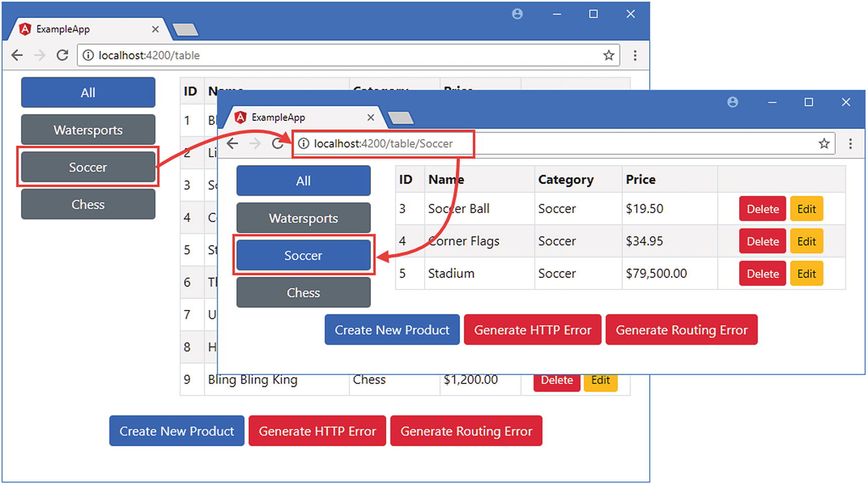Generate HTTP Error in the rear window
868x485 pixels.
click(x=317, y=431)
